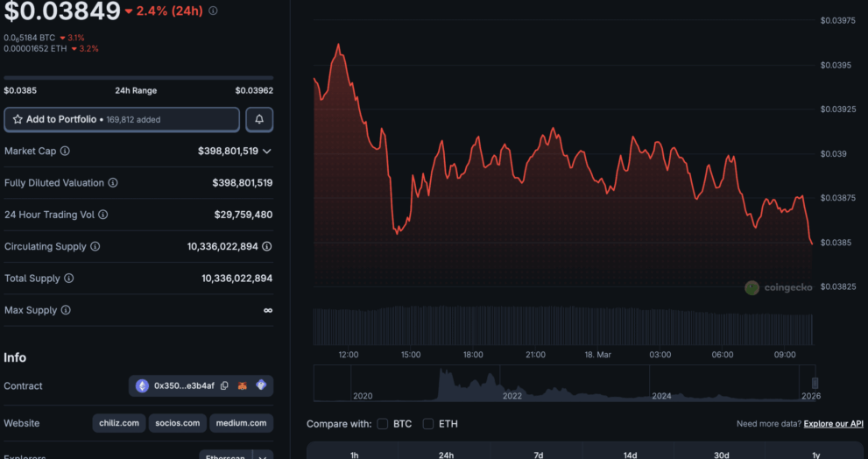Select the 24h time range tab
Image resolution: width=868 pixels, height=459 pixels.
click(x=446, y=455)
